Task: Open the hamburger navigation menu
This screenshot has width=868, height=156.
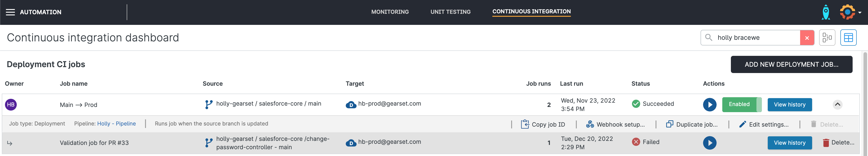Action: (x=10, y=12)
